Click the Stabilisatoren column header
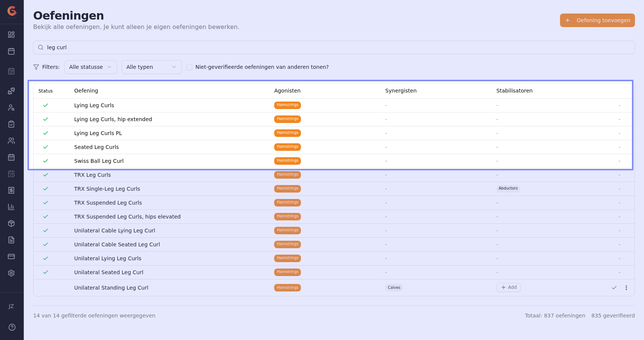Image resolution: width=644 pixels, height=340 pixels. [x=514, y=91]
